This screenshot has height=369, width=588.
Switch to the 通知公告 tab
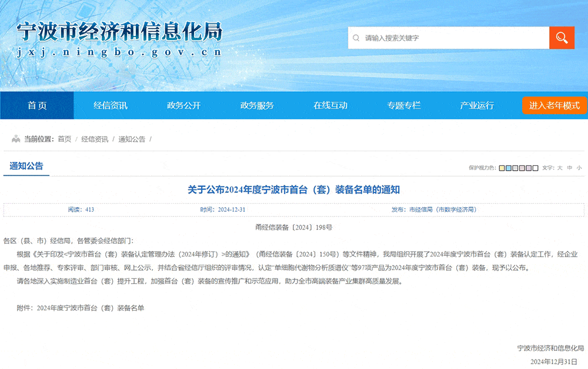(26, 166)
